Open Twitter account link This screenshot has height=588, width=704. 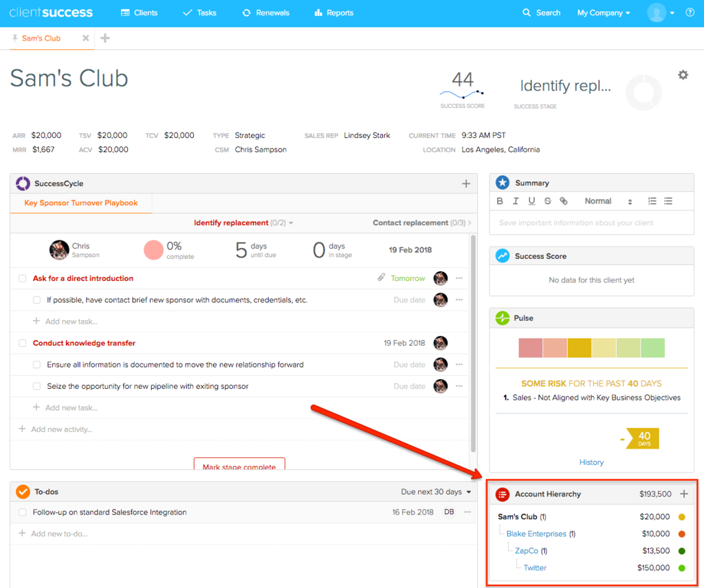point(535,568)
